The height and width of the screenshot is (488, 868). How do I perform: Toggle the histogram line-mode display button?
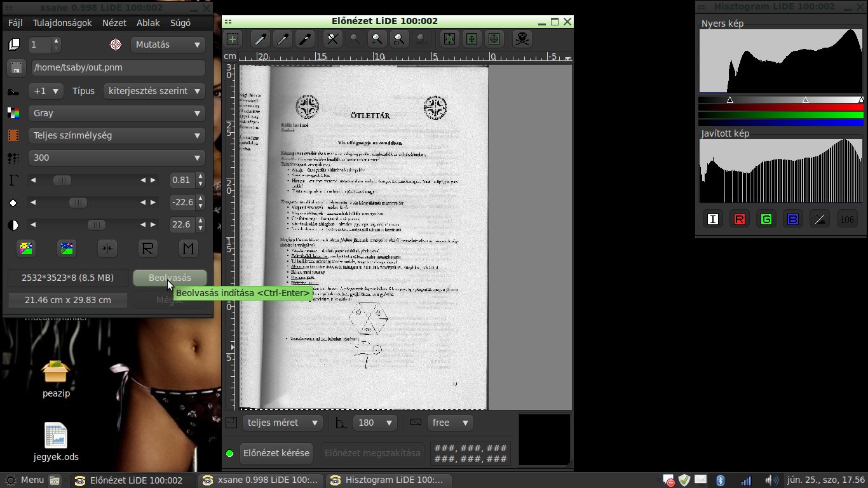pos(820,219)
